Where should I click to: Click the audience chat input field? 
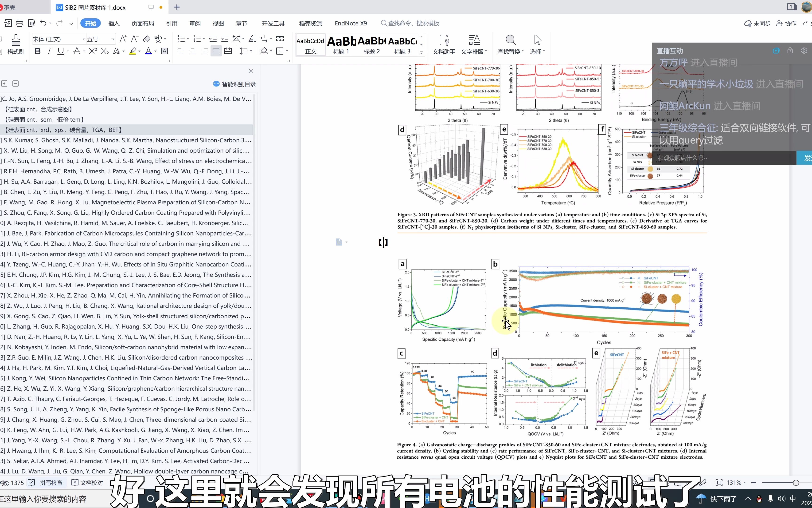724,158
